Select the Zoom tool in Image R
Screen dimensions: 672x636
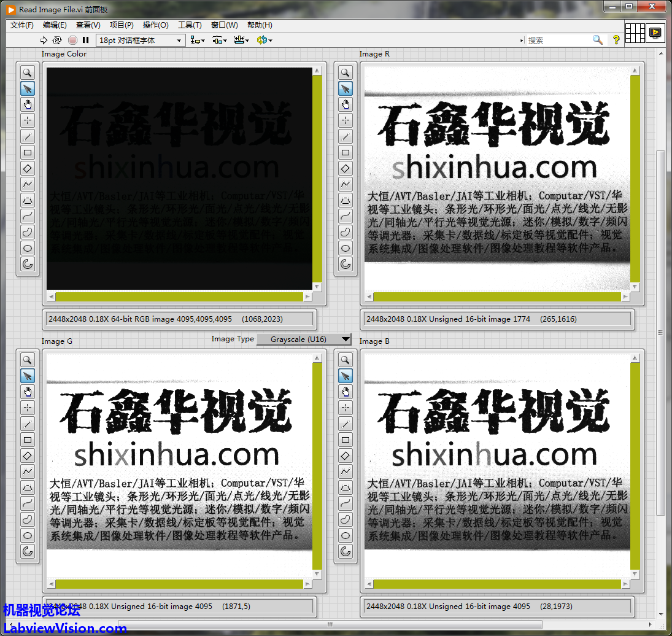(x=346, y=73)
